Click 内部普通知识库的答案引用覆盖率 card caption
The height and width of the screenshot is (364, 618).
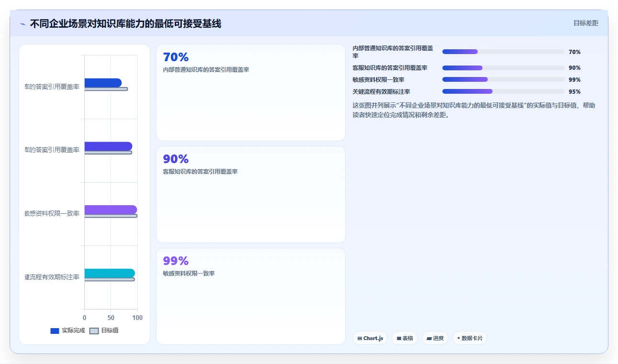coord(206,70)
